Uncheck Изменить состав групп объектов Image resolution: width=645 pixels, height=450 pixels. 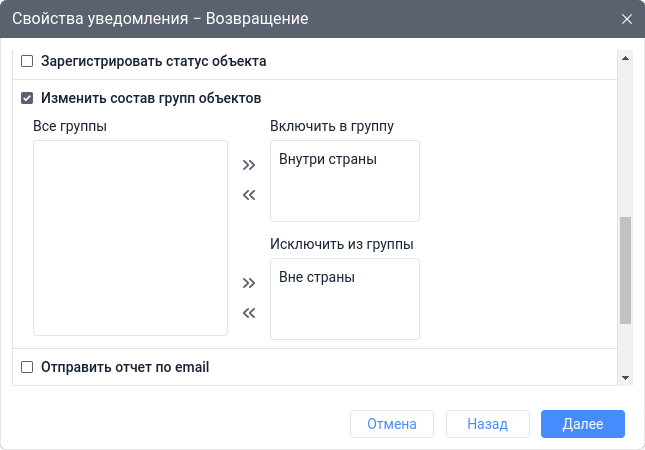tap(27, 98)
